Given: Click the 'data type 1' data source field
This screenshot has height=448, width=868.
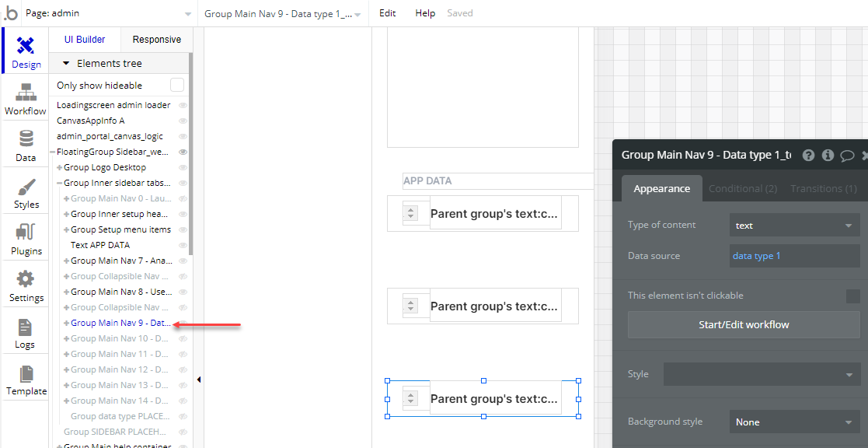Looking at the screenshot, I should pos(793,256).
